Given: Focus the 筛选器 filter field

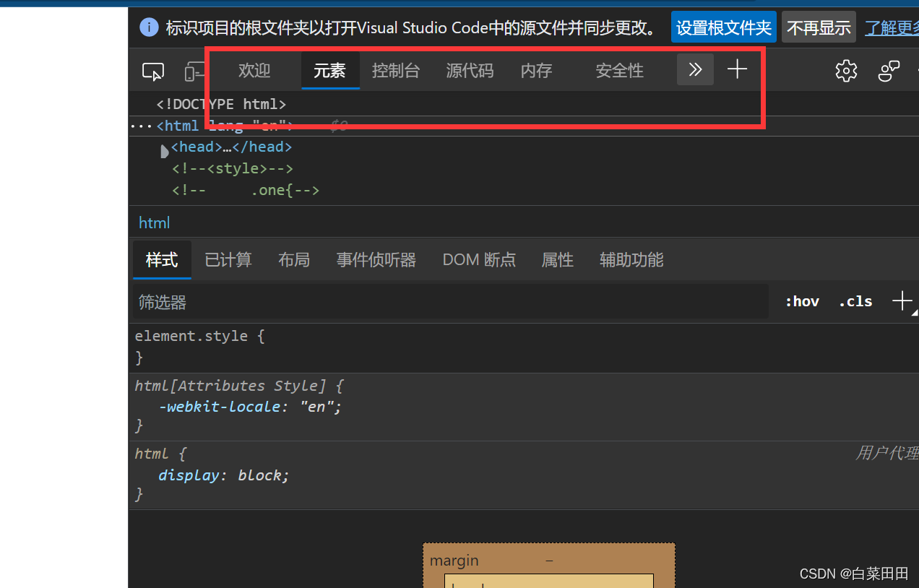Looking at the screenshot, I should 450,302.
